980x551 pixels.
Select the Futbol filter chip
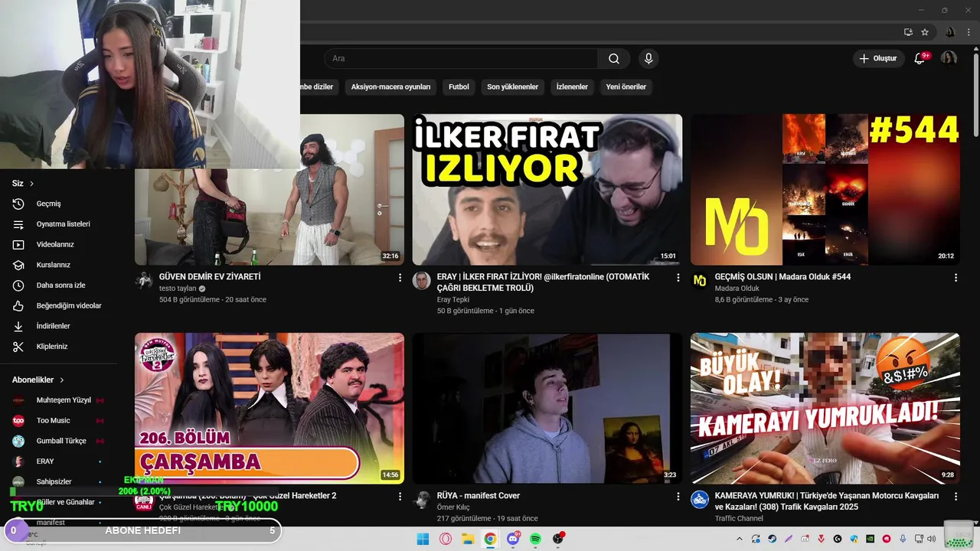coord(459,87)
